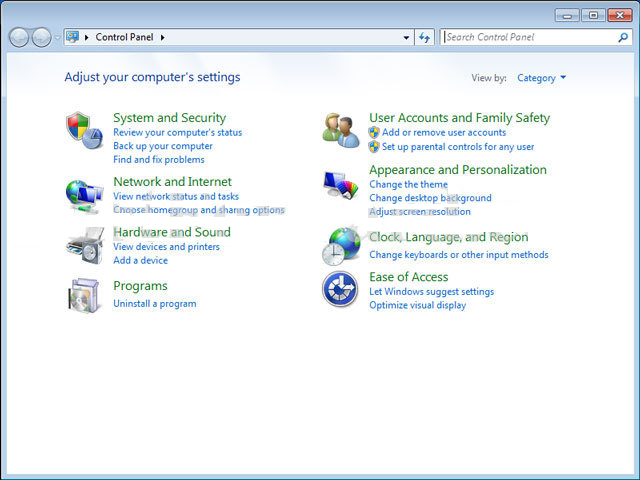Open Programs software box icon
This screenshot has width=640, height=480.
(84, 295)
